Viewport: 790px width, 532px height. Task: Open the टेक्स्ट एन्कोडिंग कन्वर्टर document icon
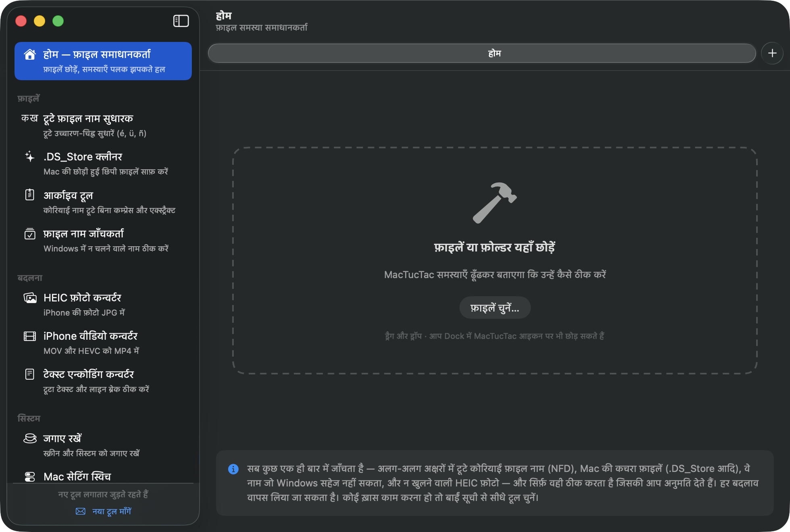30,374
